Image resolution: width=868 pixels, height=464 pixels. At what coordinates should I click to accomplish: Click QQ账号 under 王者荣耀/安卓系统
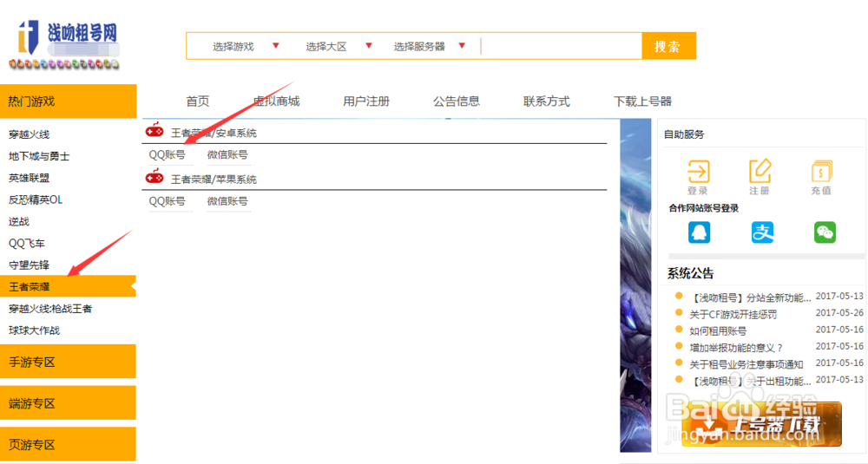pos(167,155)
